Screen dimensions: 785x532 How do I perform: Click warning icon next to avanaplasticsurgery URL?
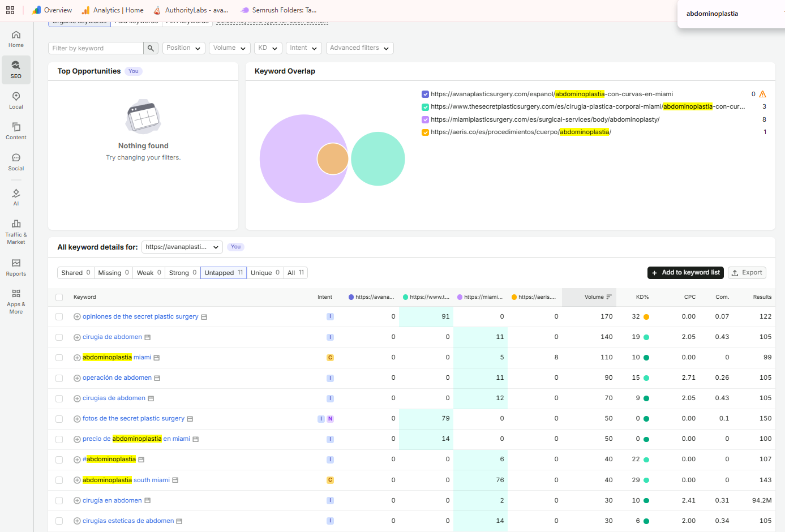762,94
